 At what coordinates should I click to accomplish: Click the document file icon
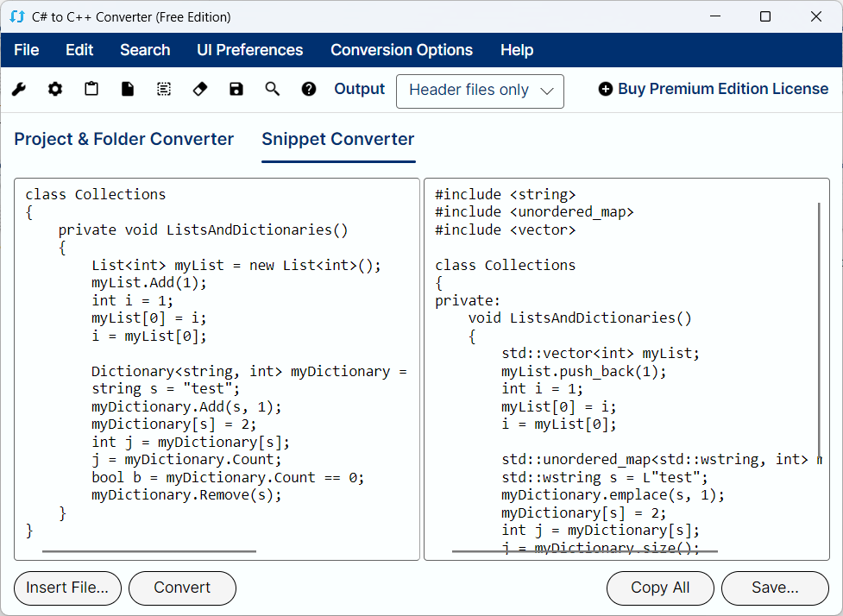click(128, 90)
